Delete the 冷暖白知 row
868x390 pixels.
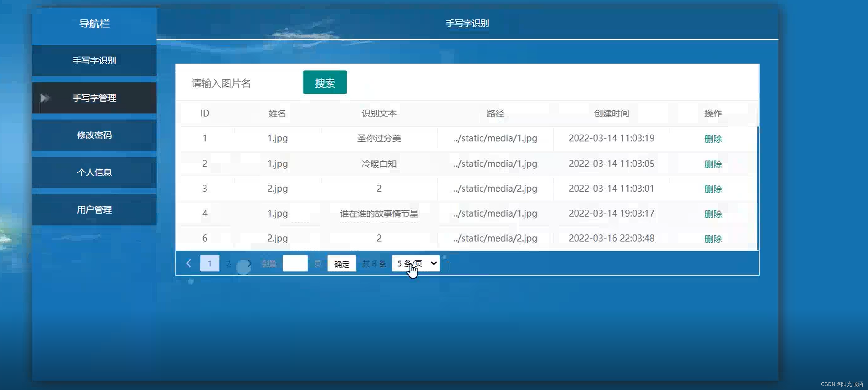pos(713,164)
